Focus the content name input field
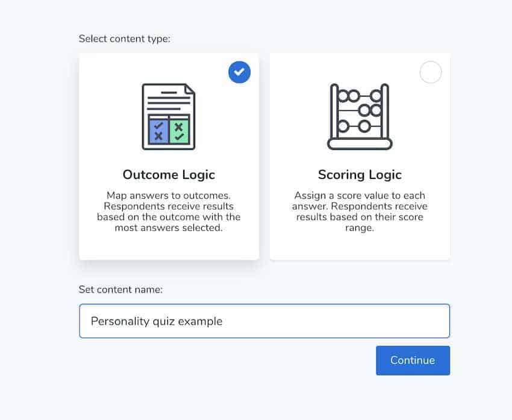The image size is (512, 420). 264,321
